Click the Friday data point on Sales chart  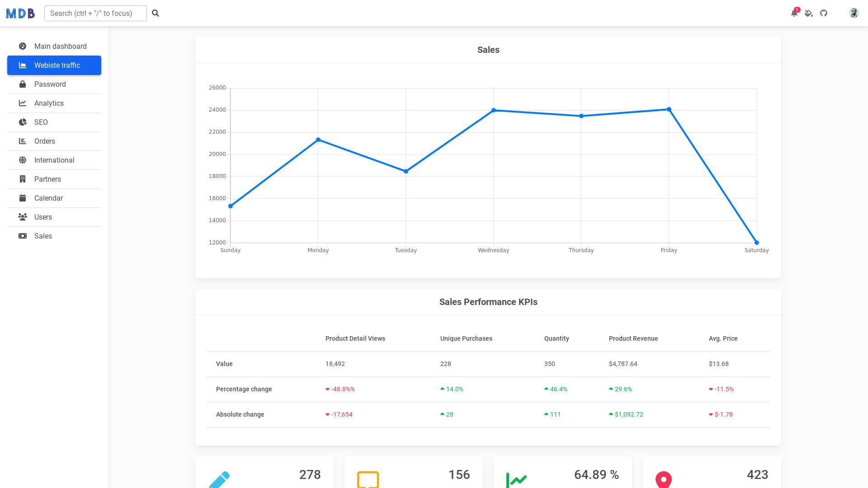point(669,108)
